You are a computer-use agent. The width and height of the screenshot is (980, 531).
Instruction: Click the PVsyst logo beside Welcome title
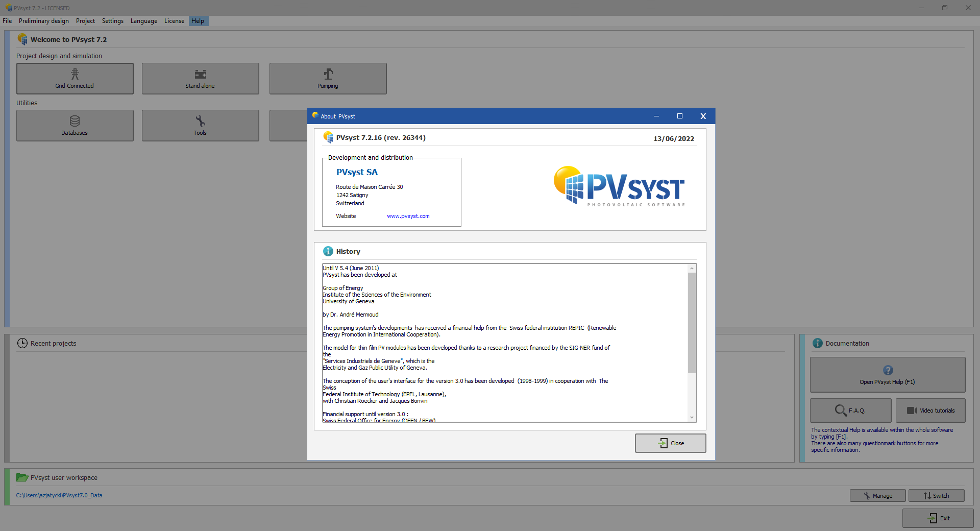coord(22,39)
